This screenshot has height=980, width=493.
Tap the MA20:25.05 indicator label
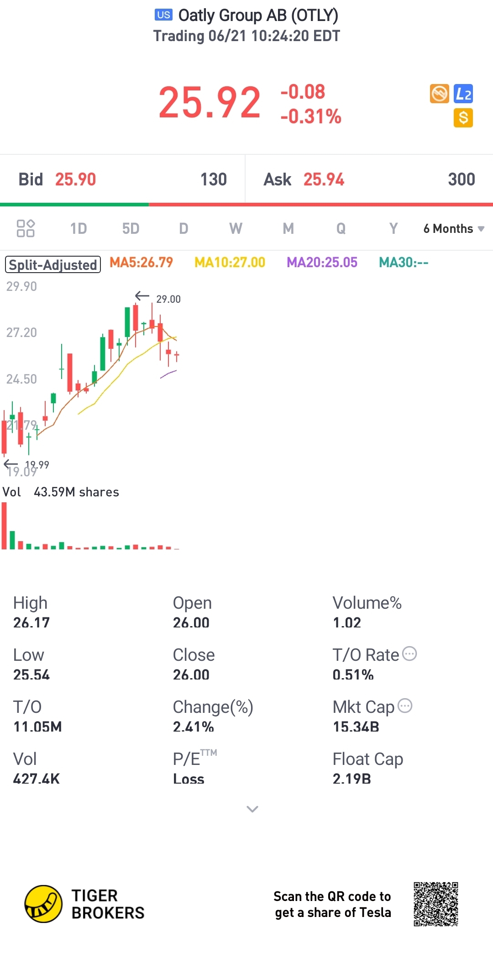click(x=322, y=262)
